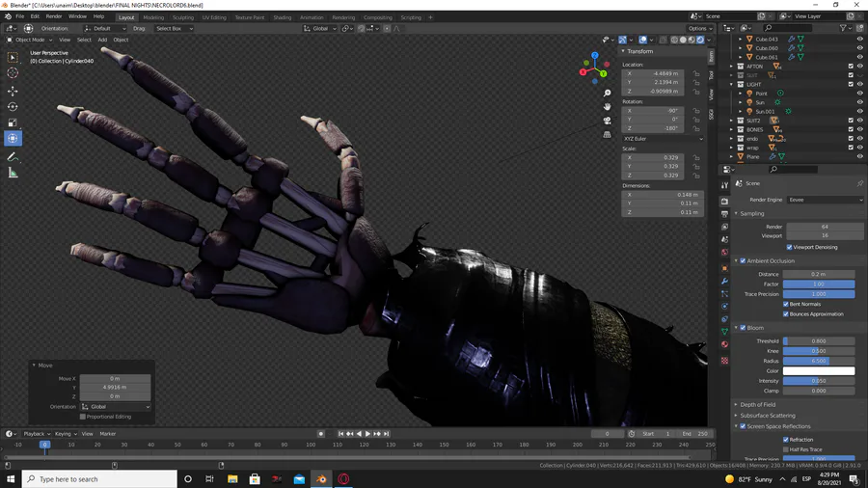868x488 pixels.
Task: Select the Measure tool
Action: click(13, 173)
